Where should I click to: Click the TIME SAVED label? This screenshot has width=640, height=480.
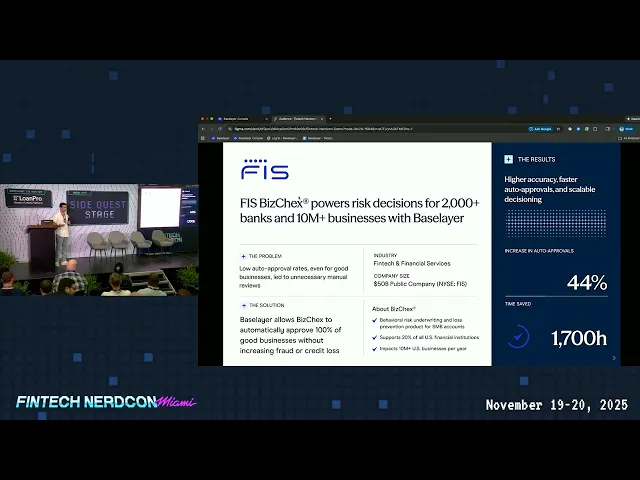pos(518,304)
